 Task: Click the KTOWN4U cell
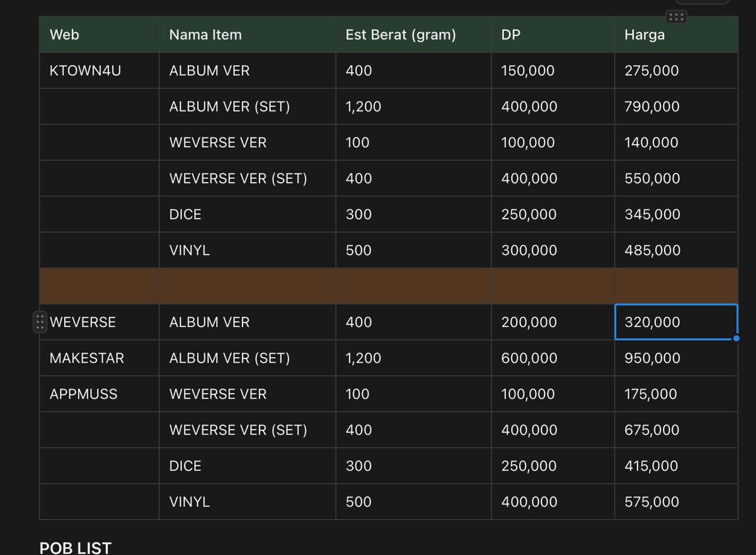coord(100,71)
